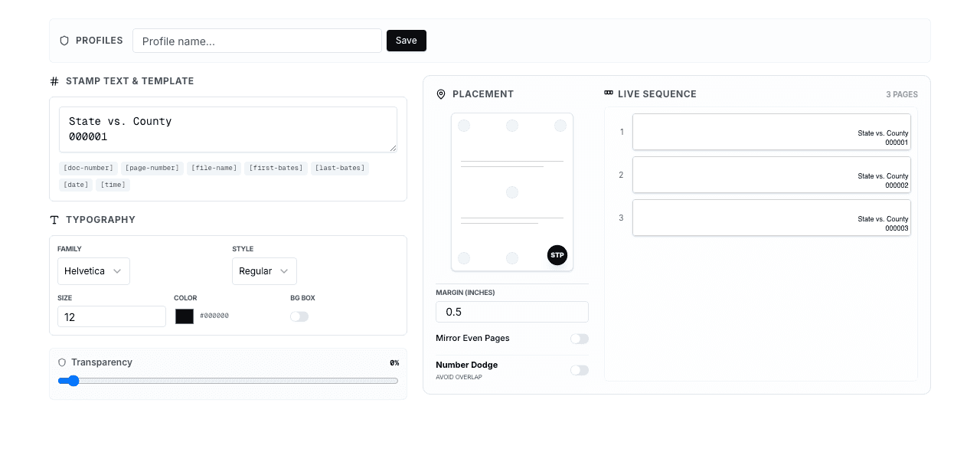Add the [date] tag to stamp
980x462 pixels.
click(x=76, y=185)
